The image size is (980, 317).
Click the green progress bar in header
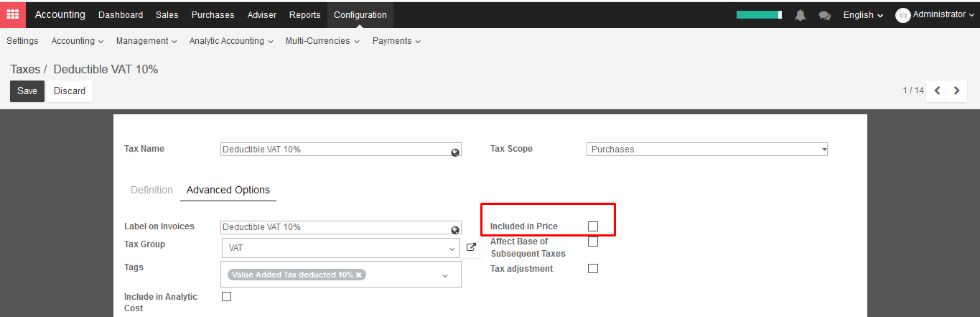click(x=759, y=14)
